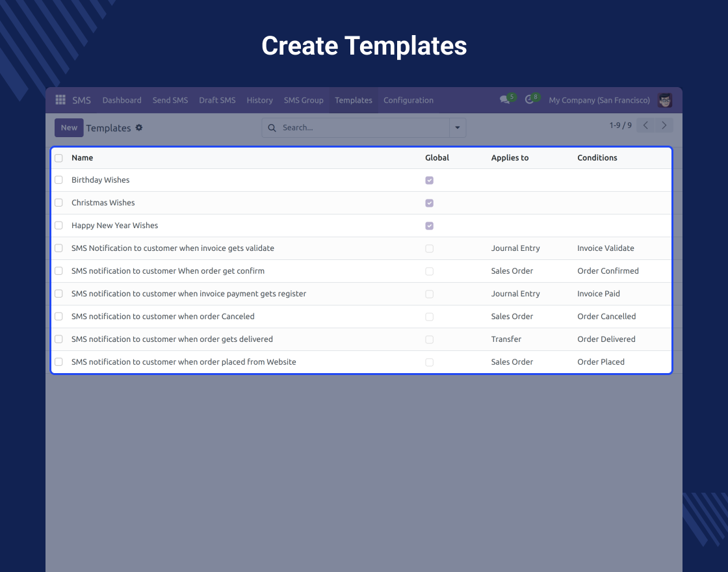Open the My Company (San Francisco) switcher
728x572 pixels.
(599, 100)
